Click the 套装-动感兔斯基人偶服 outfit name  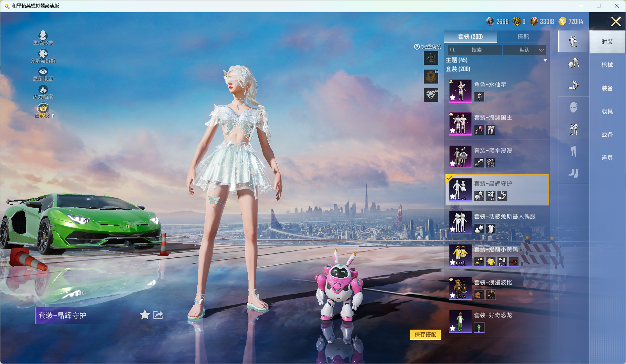click(505, 216)
